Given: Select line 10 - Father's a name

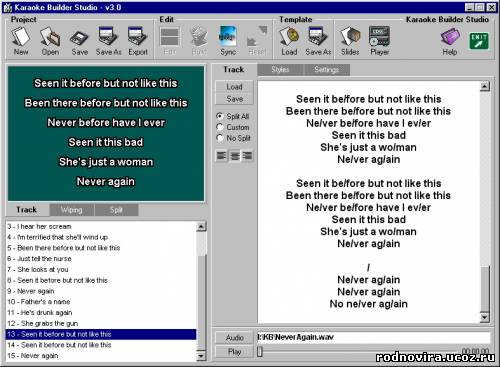Looking at the screenshot, I should coord(101,302).
